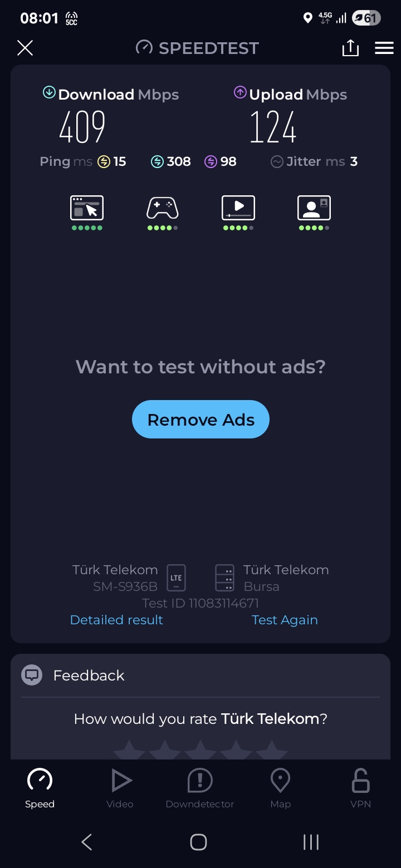Screen dimensions: 401x868
Task: Tap the web browsing quality icon
Action: tap(87, 208)
